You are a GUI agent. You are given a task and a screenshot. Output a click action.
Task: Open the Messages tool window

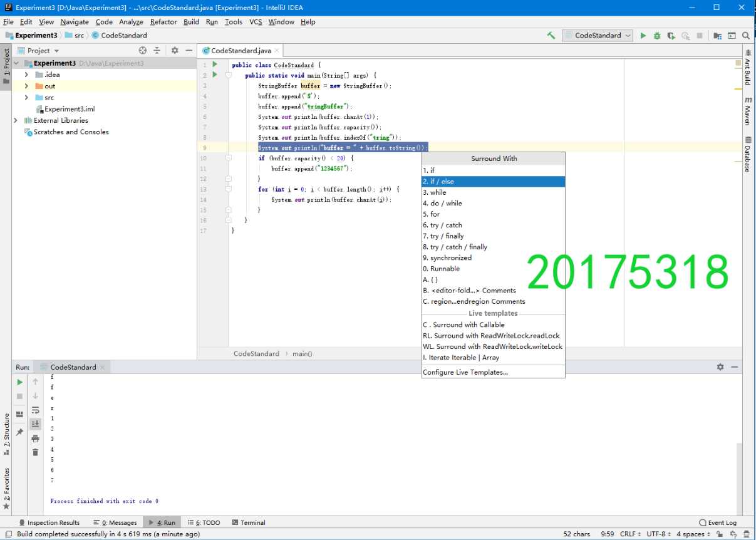coord(115,522)
